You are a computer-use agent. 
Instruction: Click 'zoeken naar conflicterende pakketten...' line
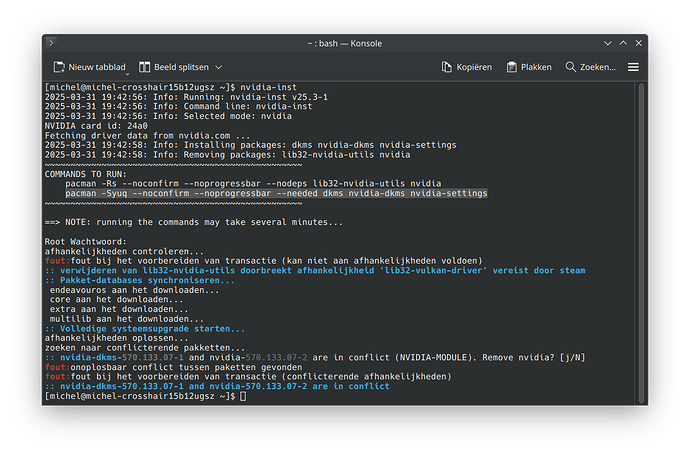pos(145,348)
